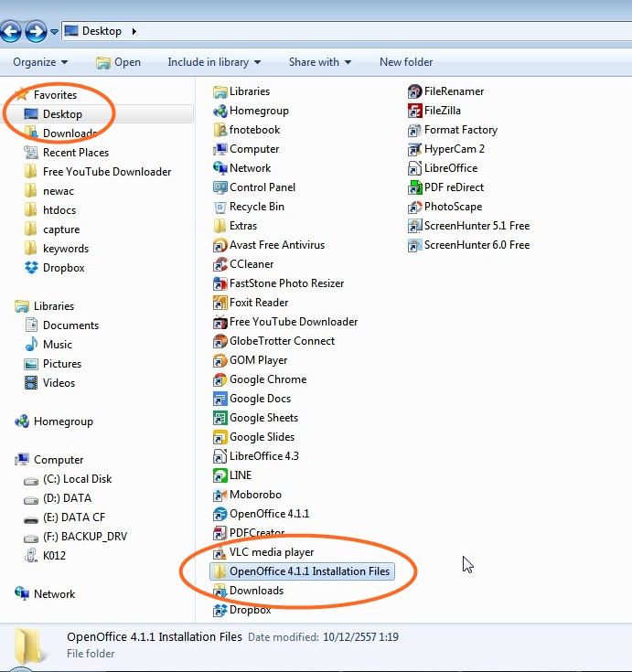Viewport: 632px width, 672px height.
Task: Select Libraries in the navigation pane
Action: coord(44,306)
